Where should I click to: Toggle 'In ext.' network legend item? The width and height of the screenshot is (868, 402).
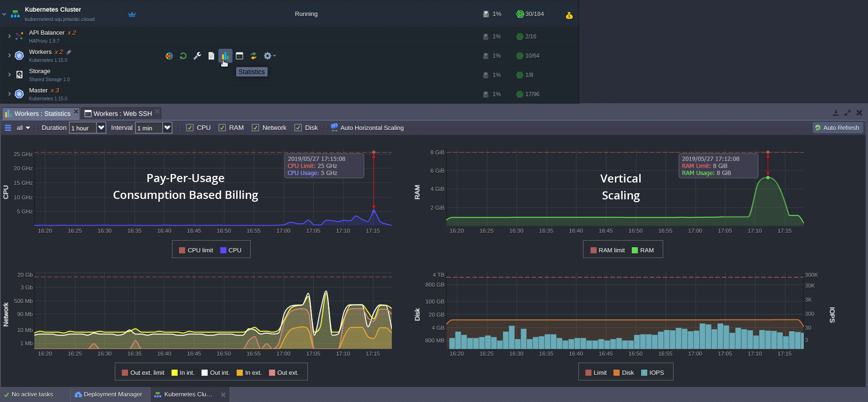point(249,373)
